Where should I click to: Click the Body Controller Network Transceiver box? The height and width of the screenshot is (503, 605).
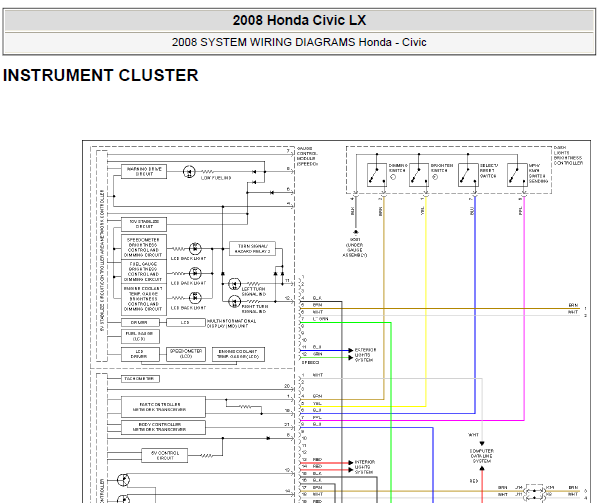tap(163, 427)
